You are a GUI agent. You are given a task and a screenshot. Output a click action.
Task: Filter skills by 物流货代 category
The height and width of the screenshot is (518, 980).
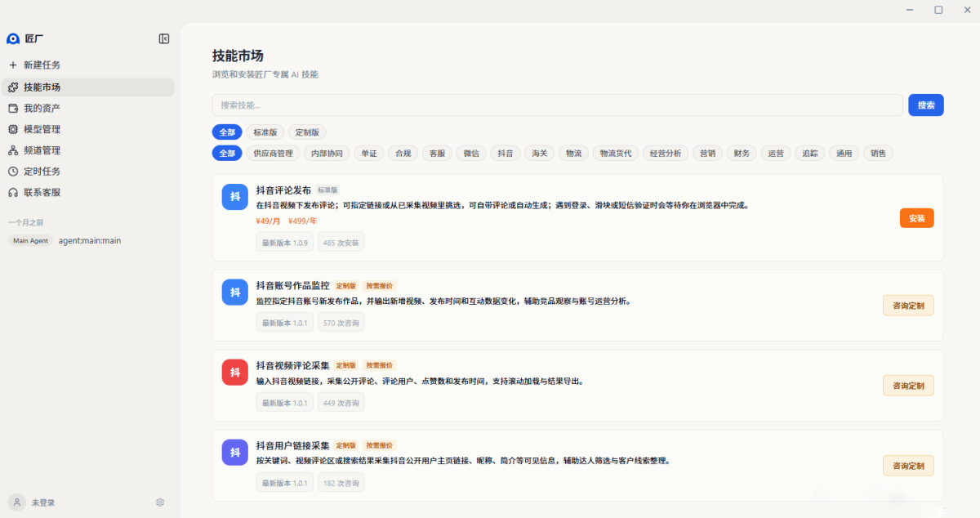(616, 153)
